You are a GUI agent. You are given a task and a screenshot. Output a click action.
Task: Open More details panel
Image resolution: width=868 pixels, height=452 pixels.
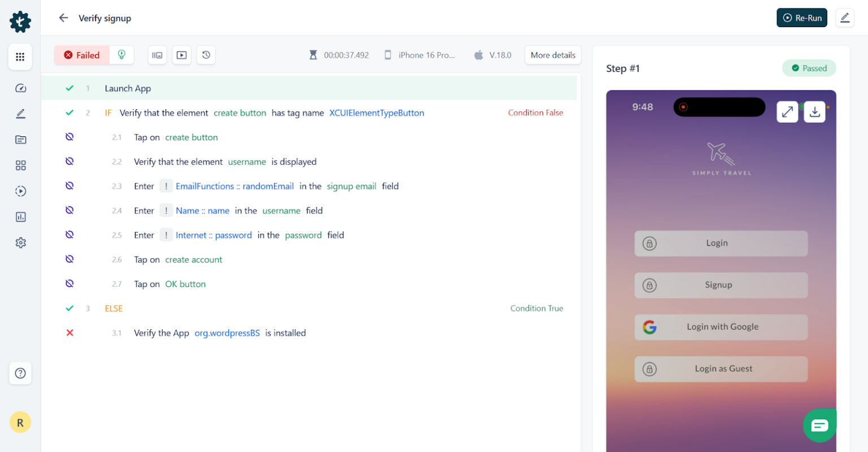[x=553, y=55]
